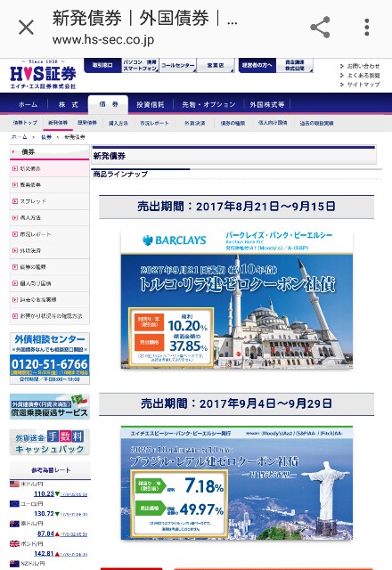Open the 償還乗換優遇サービス banner

[x=50, y=406]
